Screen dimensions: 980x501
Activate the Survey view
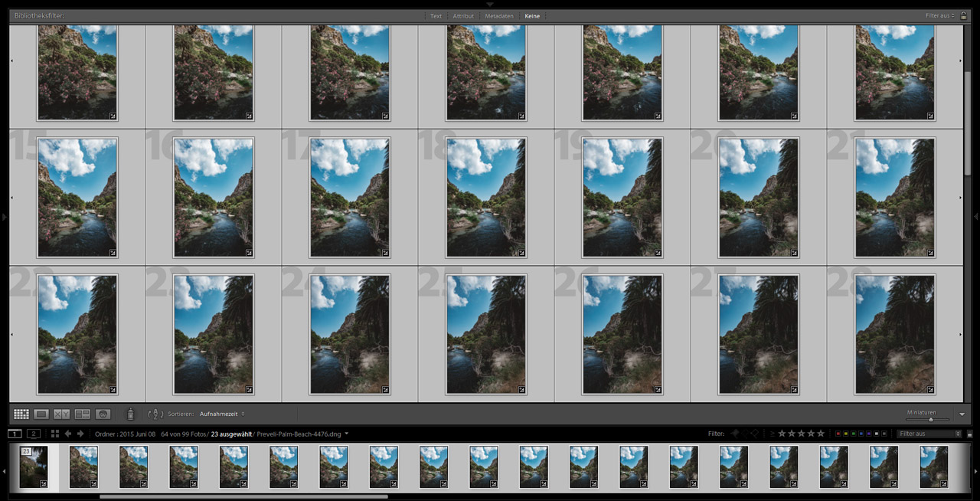pos(80,414)
